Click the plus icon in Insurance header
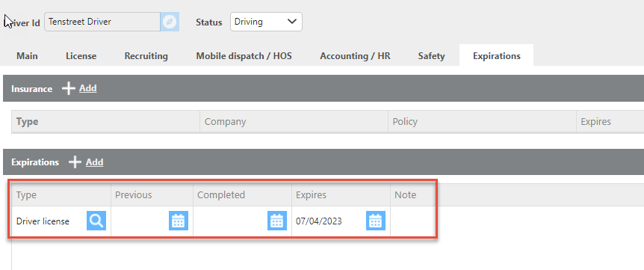Image resolution: width=644 pixels, height=270 pixels. pos(68,88)
